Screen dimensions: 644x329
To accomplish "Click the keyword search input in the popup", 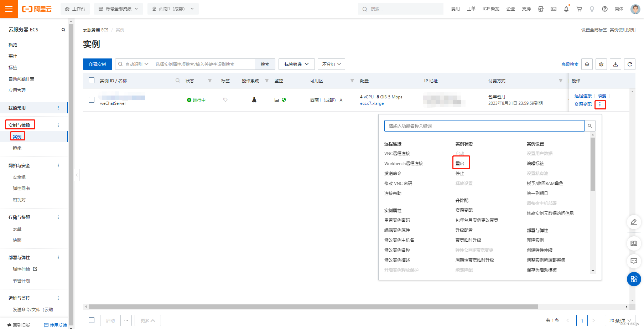I will click(x=484, y=125).
